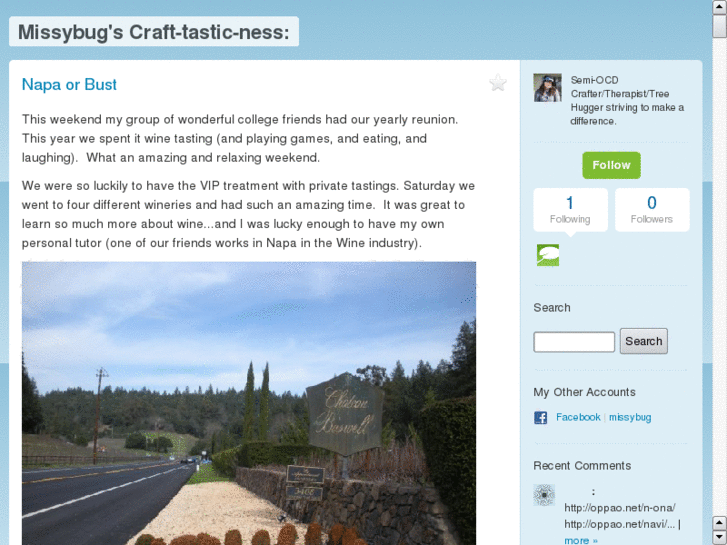The image size is (727, 545).
Task: Open the Facebook account link
Action: point(578,417)
